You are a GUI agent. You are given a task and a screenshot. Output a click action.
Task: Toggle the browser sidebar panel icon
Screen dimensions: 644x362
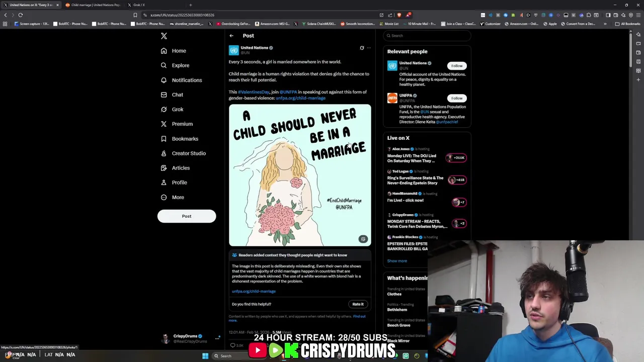click(x=608, y=15)
